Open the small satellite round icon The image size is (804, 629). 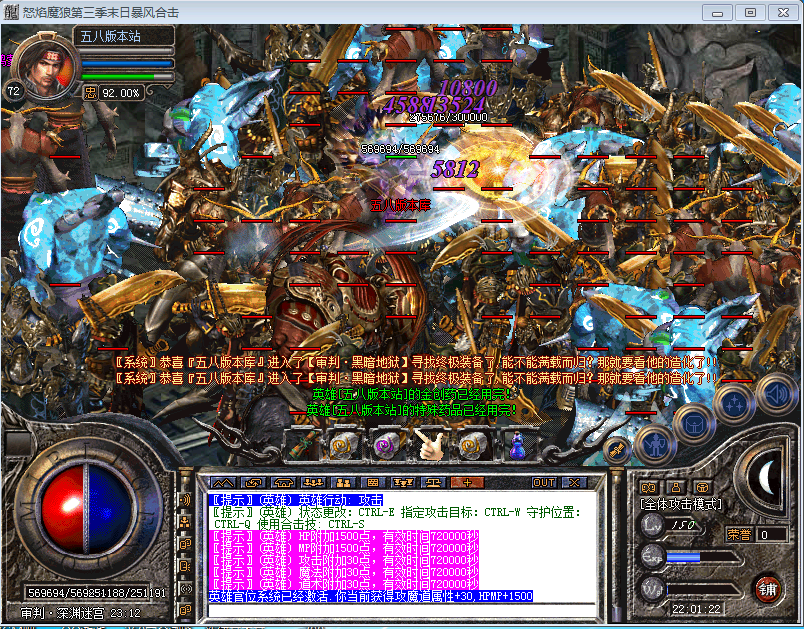pos(617,450)
